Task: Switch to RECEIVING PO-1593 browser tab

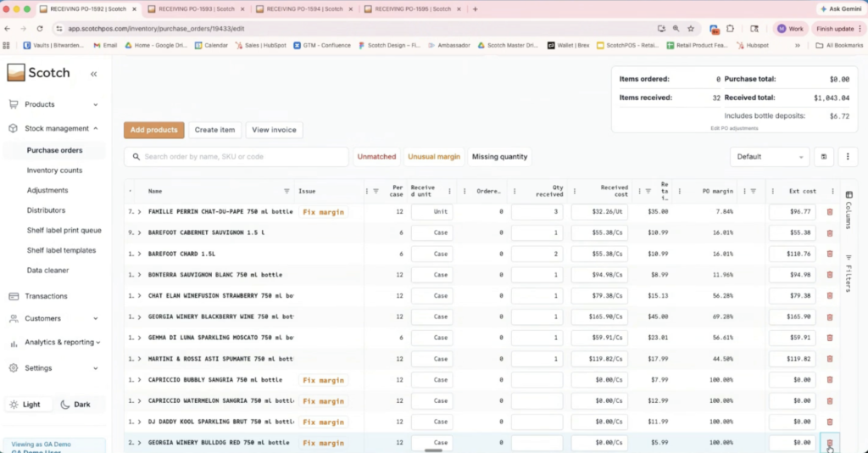Action: pyautogui.click(x=196, y=8)
